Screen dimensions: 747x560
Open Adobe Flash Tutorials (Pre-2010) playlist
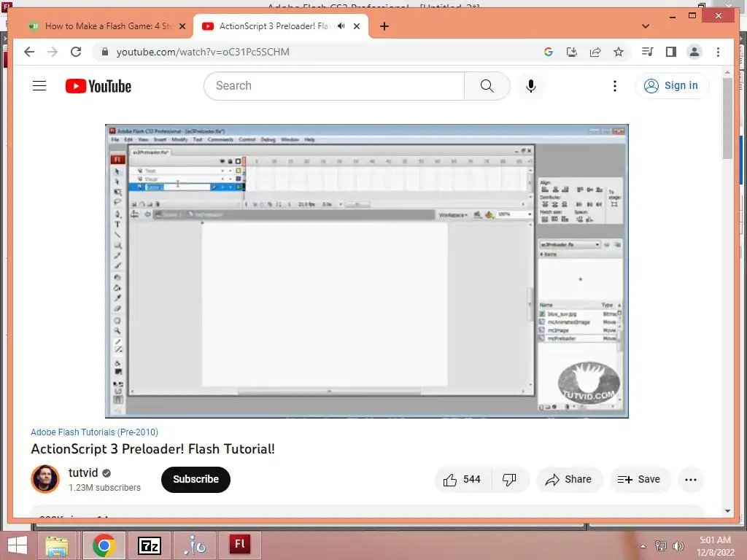[94, 432]
